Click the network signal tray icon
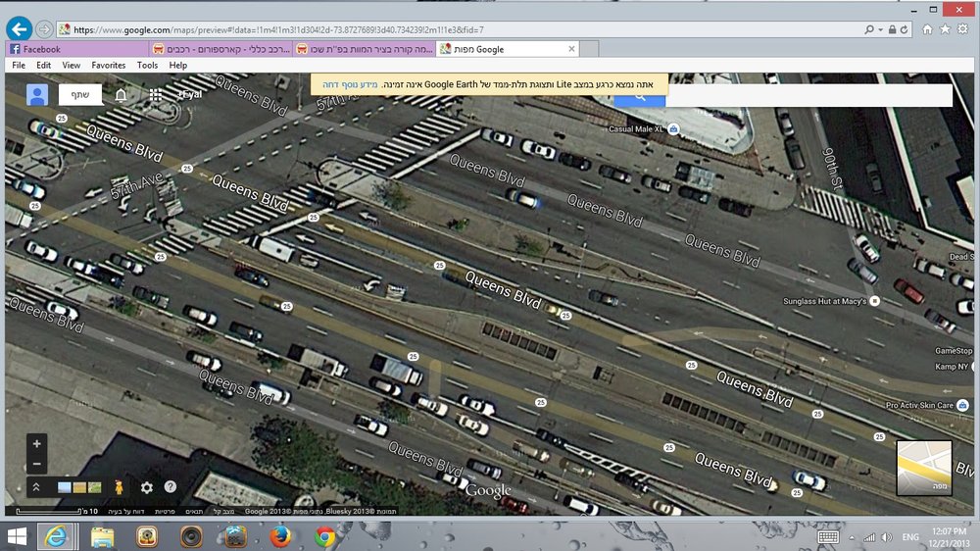This screenshot has height=551, width=980. click(x=869, y=537)
